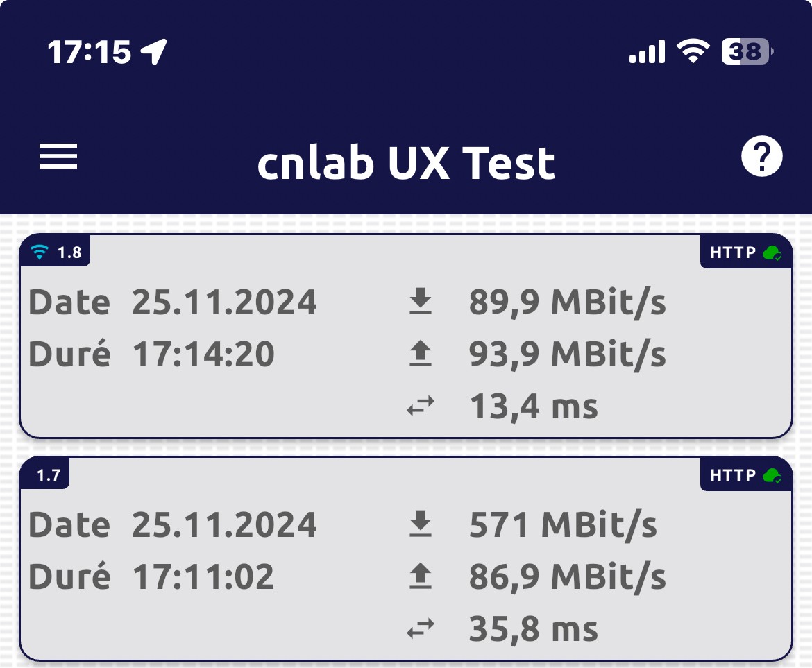This screenshot has width=812, height=668.
Task: Click latency arrows icon beside 13,4 ms
Action: click(420, 406)
